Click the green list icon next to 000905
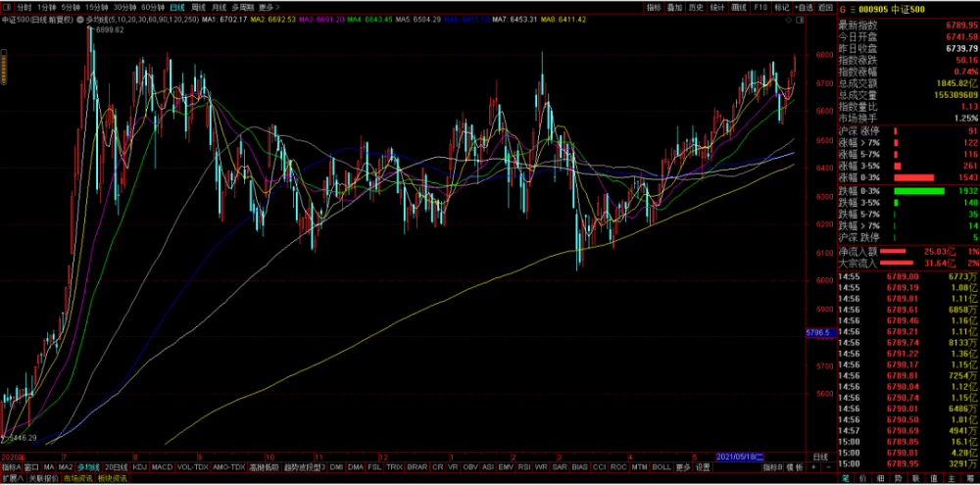 point(853,9)
